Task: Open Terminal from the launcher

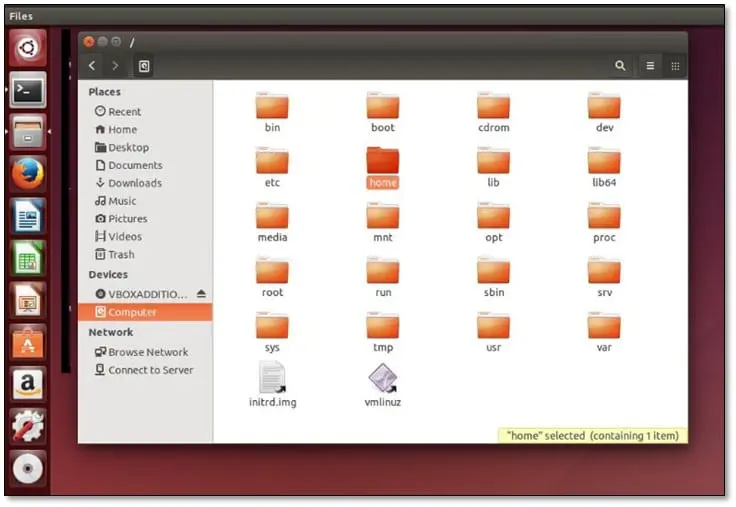Action: tap(27, 90)
